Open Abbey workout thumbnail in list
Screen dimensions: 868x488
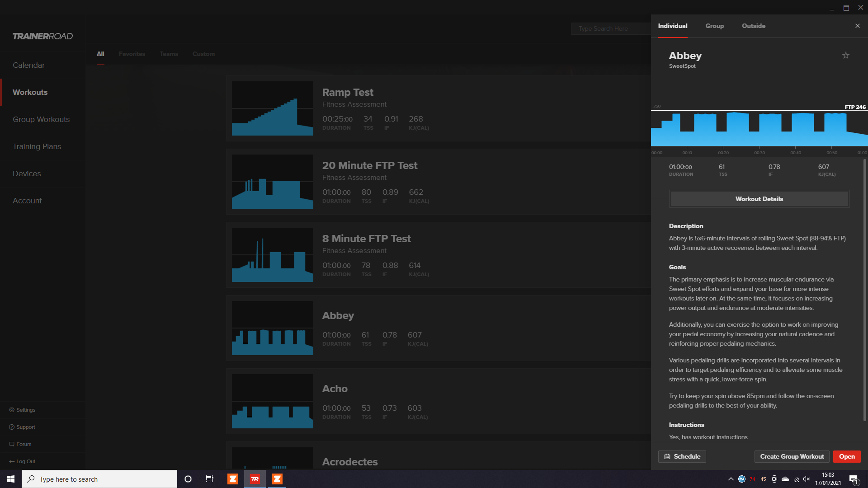pos(273,328)
